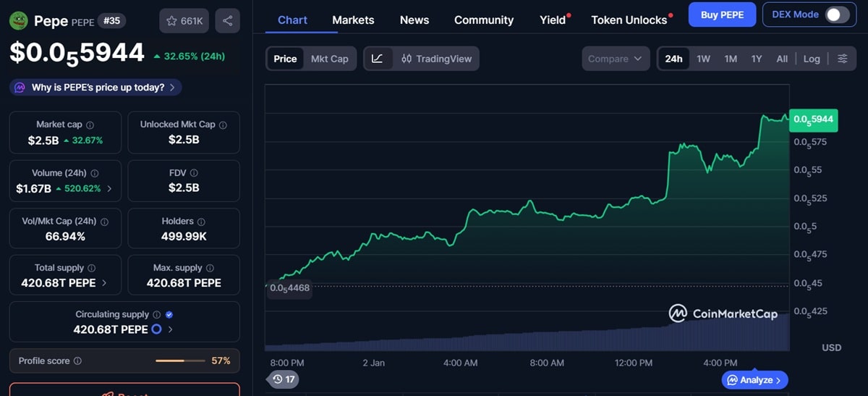Open the chart settings sliders icon
868x396 pixels.
843,59
